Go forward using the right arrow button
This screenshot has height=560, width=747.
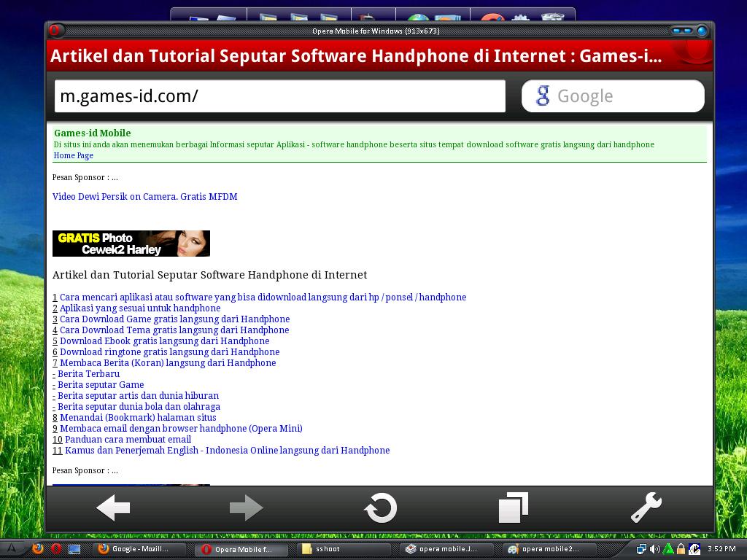(246, 508)
